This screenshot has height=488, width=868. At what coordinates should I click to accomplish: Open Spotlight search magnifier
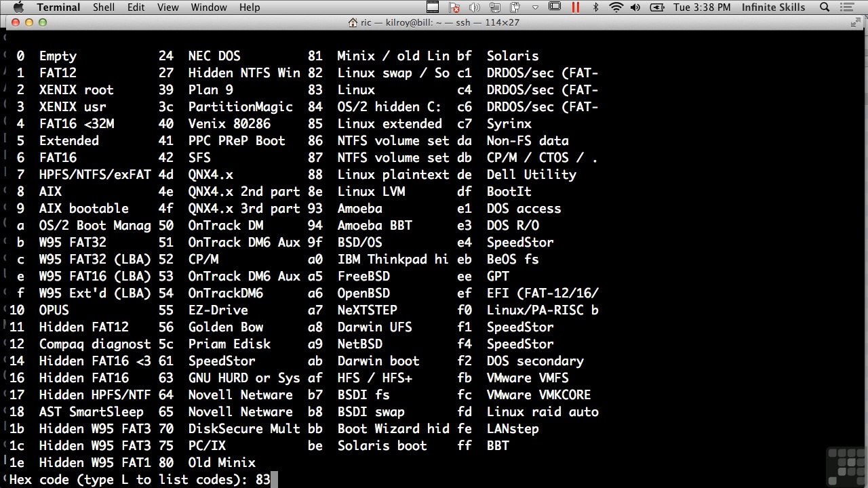(x=825, y=7)
